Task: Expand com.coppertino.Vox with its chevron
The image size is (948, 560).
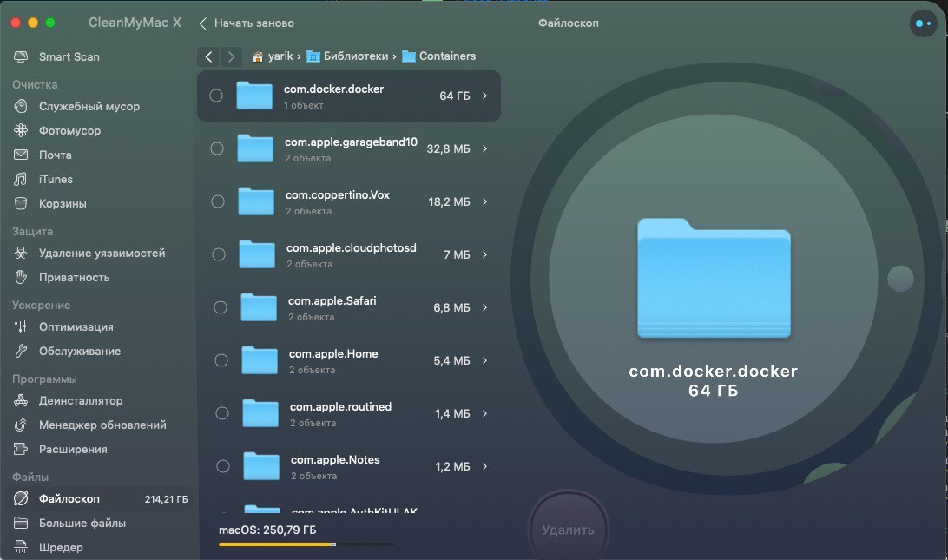Action: (x=485, y=201)
